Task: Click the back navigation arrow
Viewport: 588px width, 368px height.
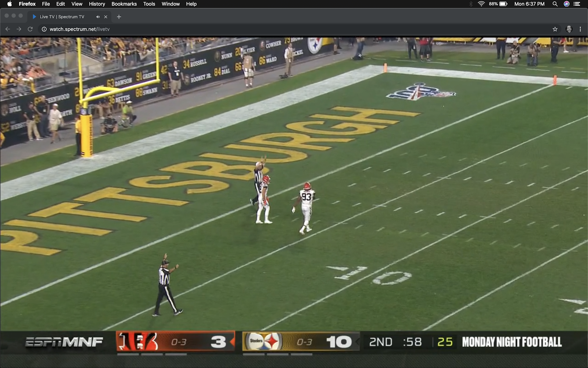Action: click(7, 29)
